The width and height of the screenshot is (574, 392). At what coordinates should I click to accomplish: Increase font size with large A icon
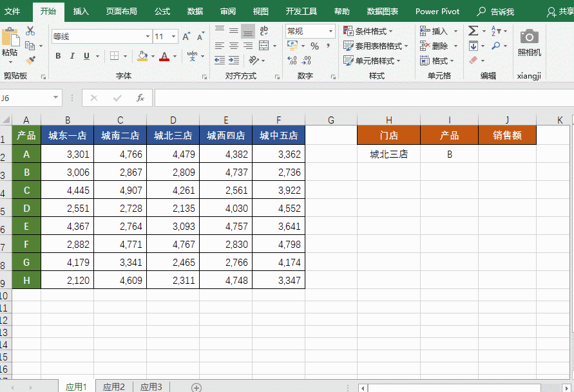click(186, 37)
